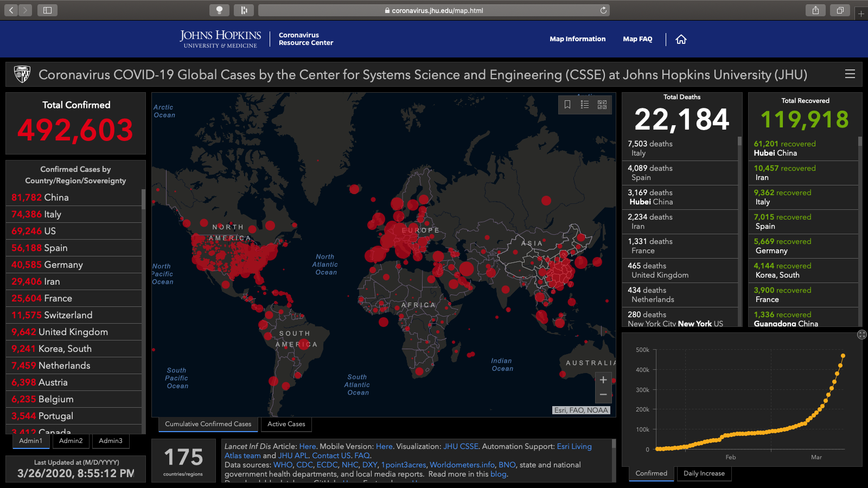Reload the page in address bar
868x488 pixels.
point(603,10)
